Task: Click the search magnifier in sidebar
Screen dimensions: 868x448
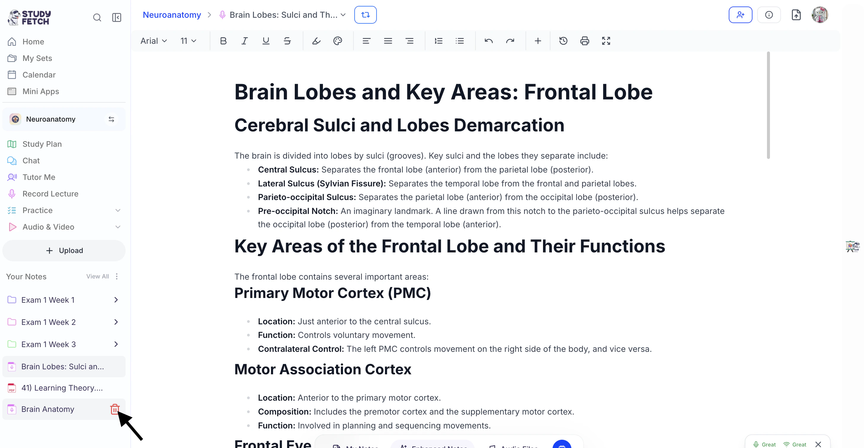Action: [x=97, y=17]
